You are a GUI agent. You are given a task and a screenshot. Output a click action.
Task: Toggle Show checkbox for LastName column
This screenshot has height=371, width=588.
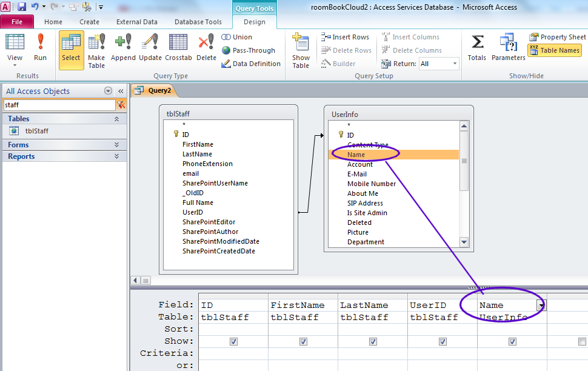coord(373,341)
